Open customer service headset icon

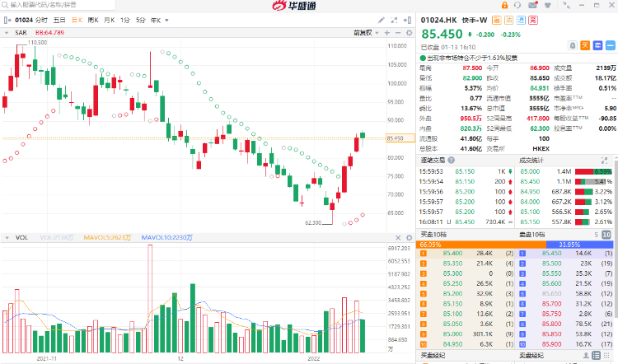[517, 5]
